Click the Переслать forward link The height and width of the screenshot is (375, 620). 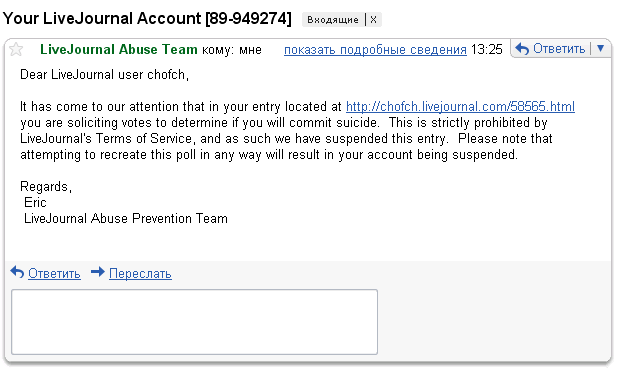point(140,273)
